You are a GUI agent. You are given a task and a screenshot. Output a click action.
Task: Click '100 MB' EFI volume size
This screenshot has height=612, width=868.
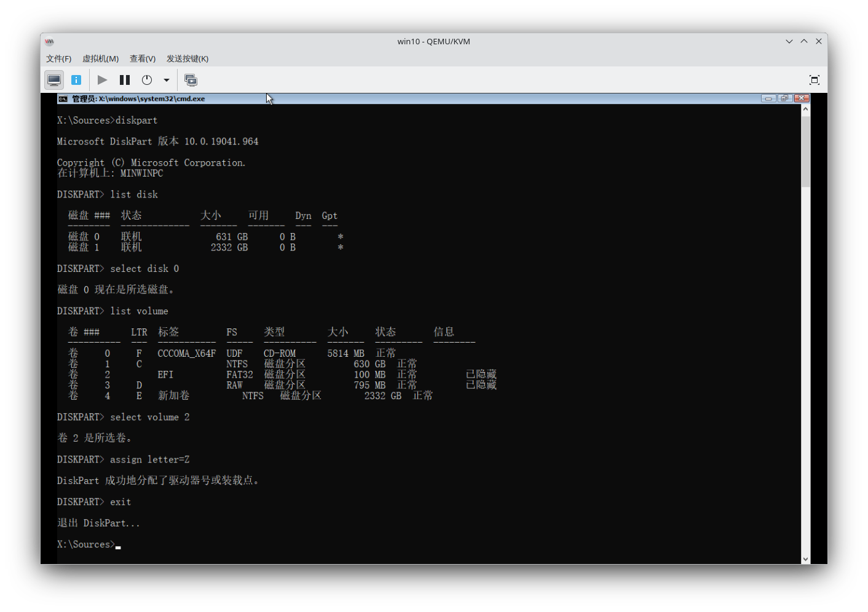(x=369, y=375)
